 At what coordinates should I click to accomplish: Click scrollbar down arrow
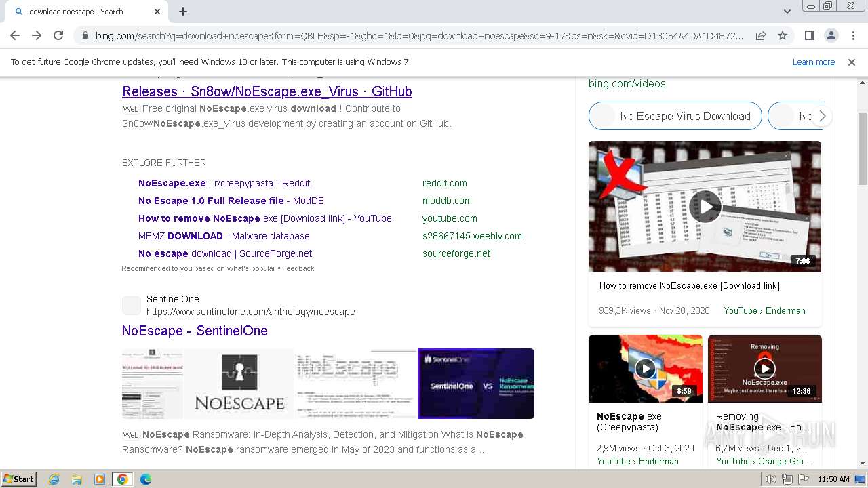pos(862,463)
